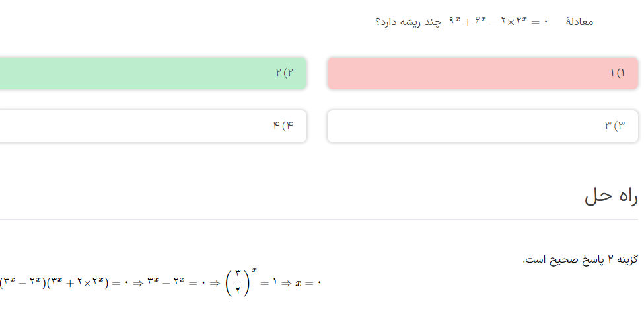Choose answer option 4
Image resolution: width=644 pixels, height=328 pixels.
[x=153, y=126]
